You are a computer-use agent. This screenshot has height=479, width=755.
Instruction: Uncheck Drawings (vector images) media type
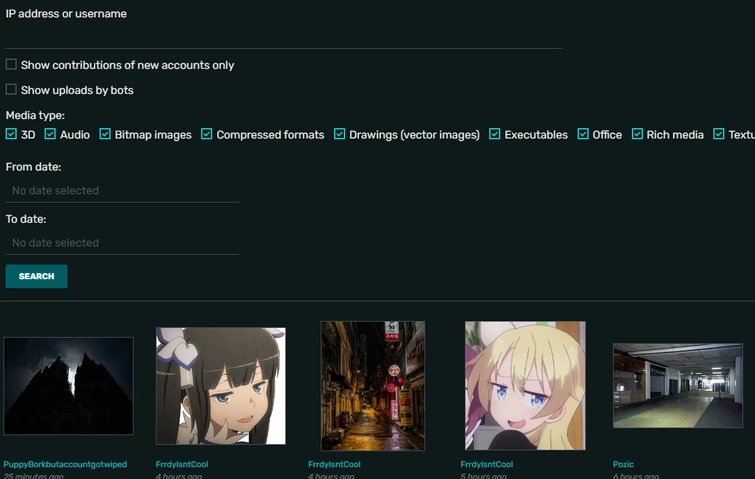[x=339, y=134]
